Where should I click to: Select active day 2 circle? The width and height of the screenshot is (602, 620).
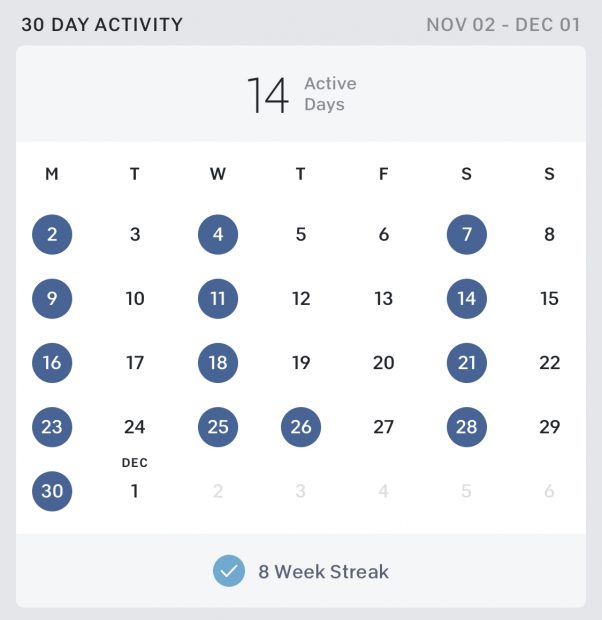[x=52, y=234]
